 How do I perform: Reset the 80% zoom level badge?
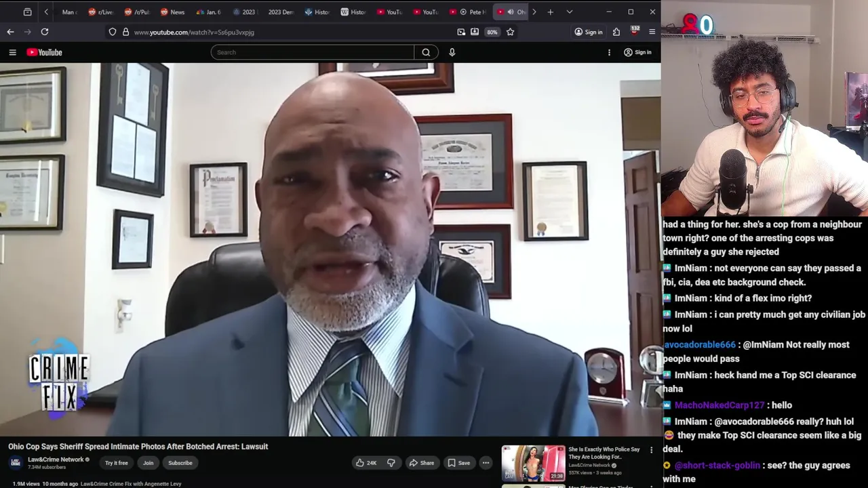[x=492, y=32]
